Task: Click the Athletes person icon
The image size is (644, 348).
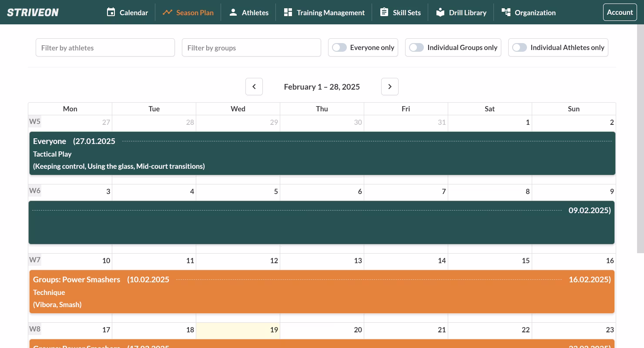Action: (x=233, y=12)
